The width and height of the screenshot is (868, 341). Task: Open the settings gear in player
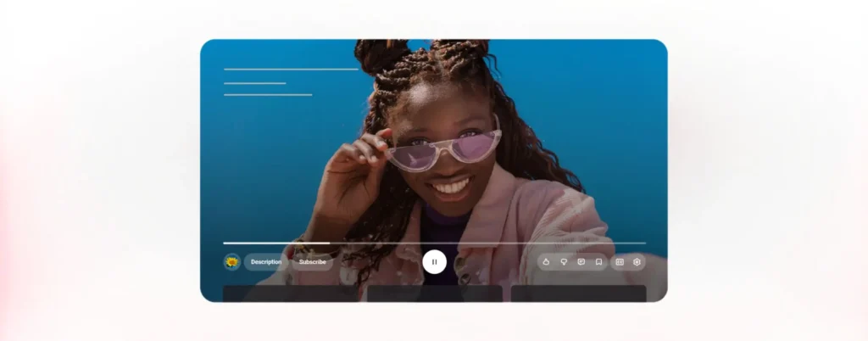(x=637, y=262)
